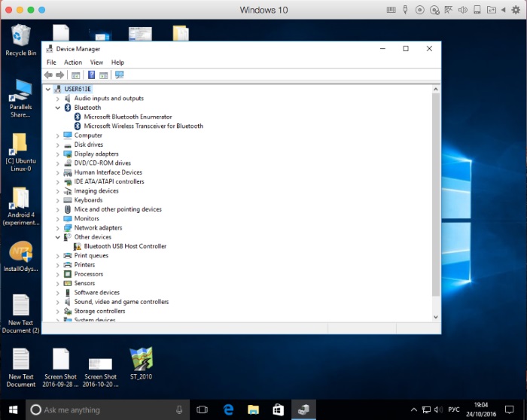This screenshot has width=527, height=420.
Task: Open the File menu in Device Manager
Action: click(x=51, y=62)
